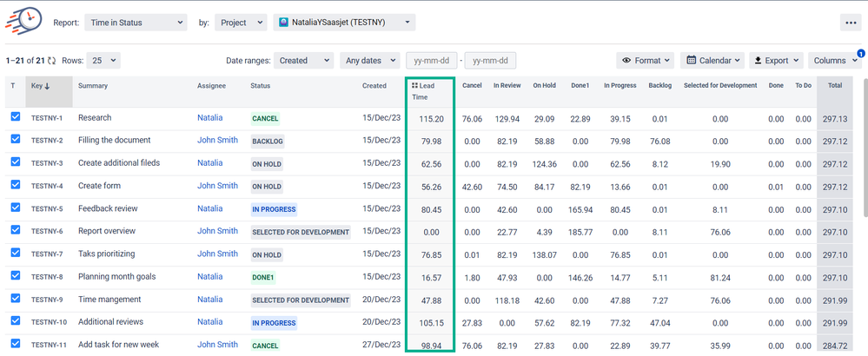Image resolution: width=868 pixels, height=356 pixels.
Task: Click the download icon on Export button
Action: click(x=759, y=61)
